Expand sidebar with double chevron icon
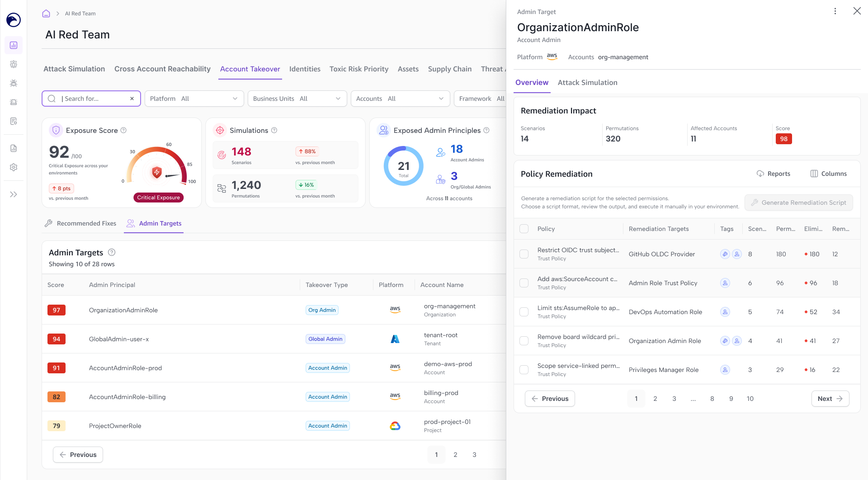This screenshot has width=868, height=480. pyautogui.click(x=14, y=194)
